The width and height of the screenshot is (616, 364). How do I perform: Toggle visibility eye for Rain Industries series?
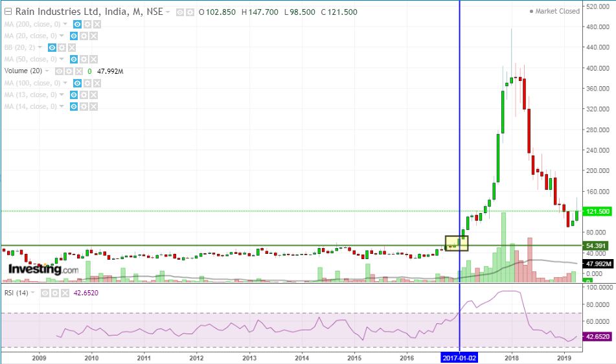[180, 12]
